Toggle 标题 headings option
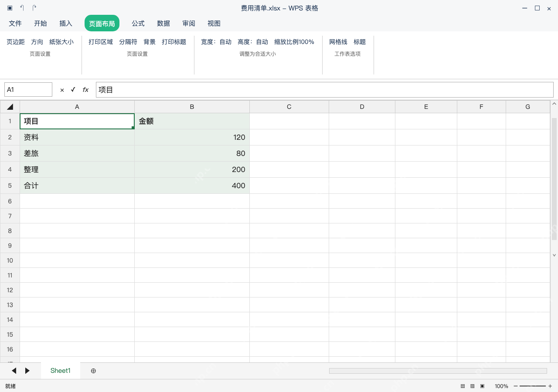558x392 pixels. [x=360, y=42]
